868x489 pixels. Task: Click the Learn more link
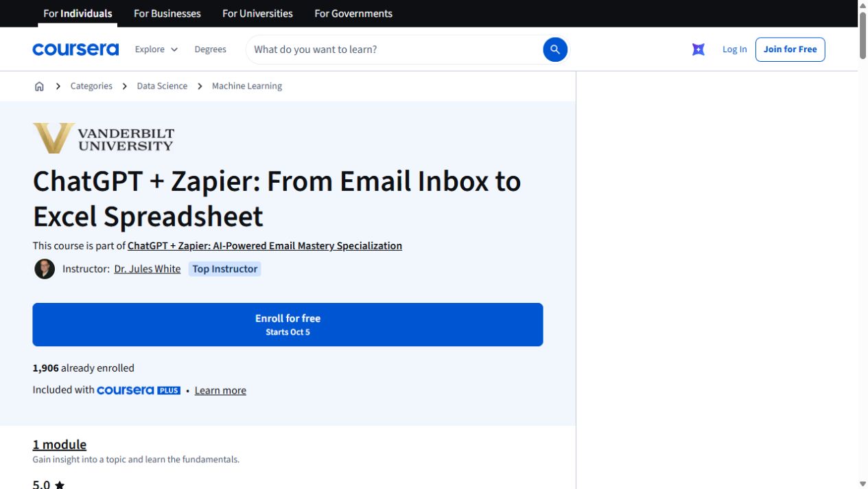coord(220,390)
